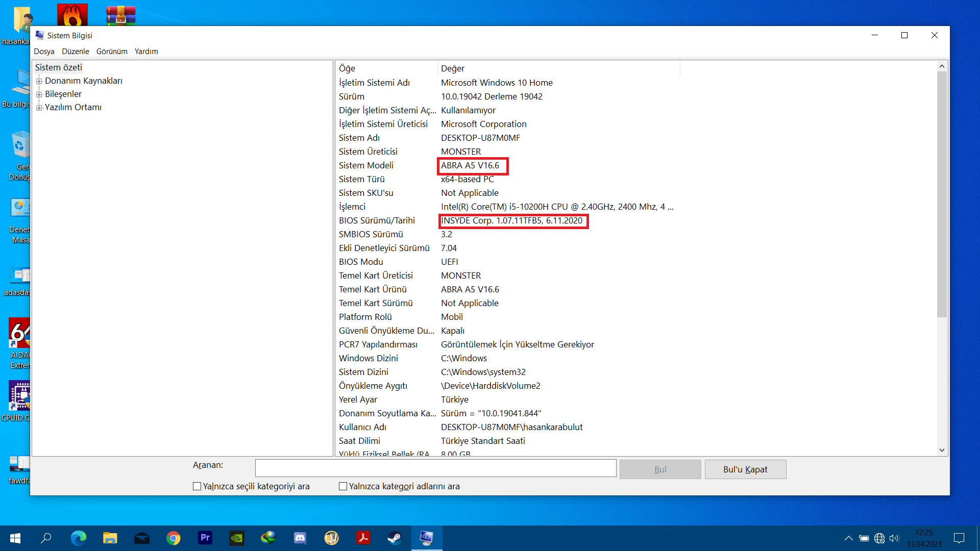The height and width of the screenshot is (551, 980).
Task: Click inside the Aranan search field
Action: pos(435,468)
